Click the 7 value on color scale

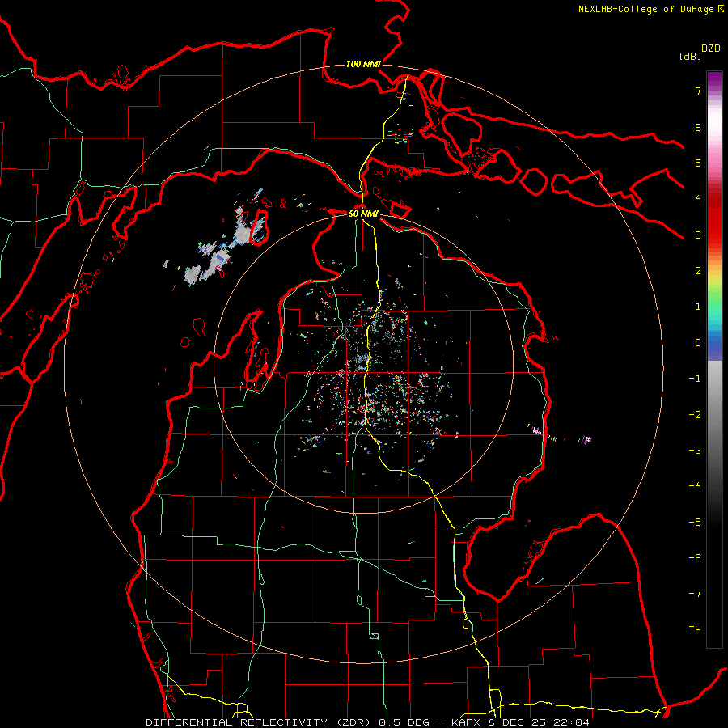(698, 91)
